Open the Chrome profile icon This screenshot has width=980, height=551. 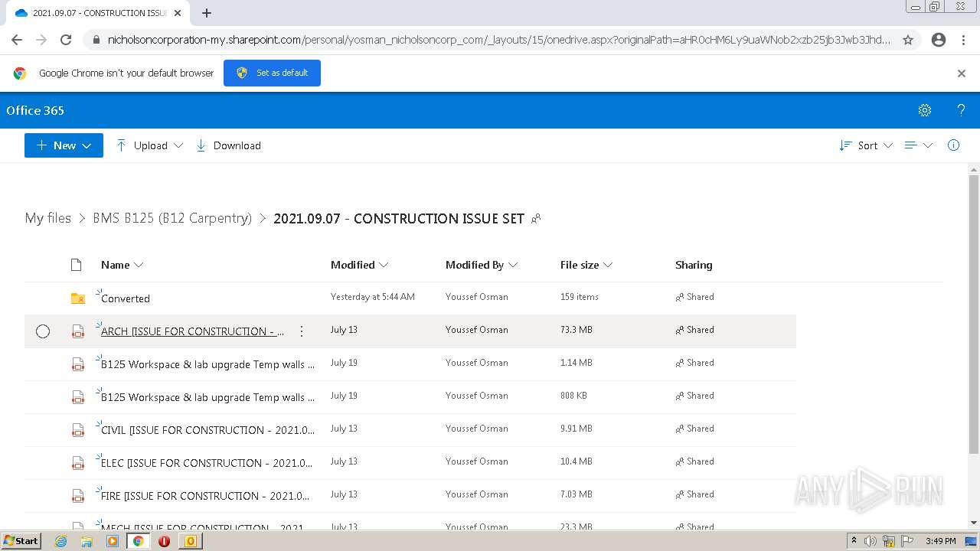(939, 40)
